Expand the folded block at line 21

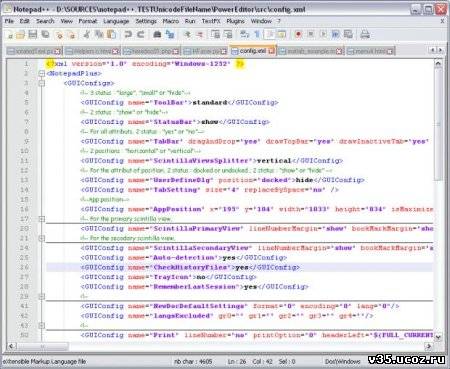coord(42,238)
